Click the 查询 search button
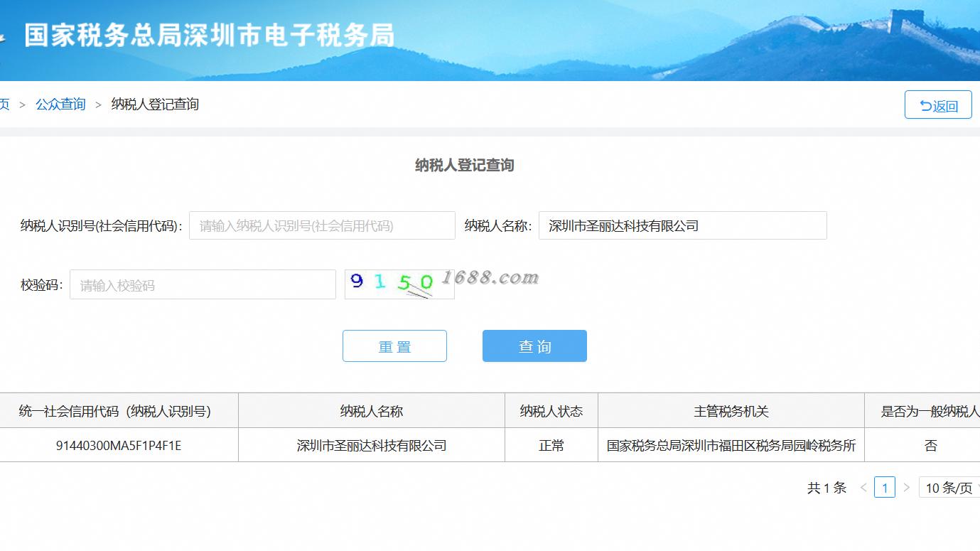The height and width of the screenshot is (551, 980). [x=534, y=346]
